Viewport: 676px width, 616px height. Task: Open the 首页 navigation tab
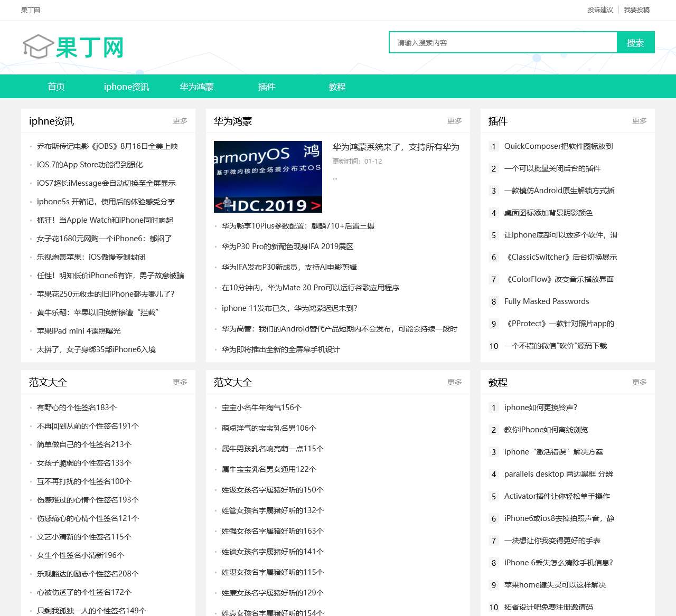tap(56, 87)
